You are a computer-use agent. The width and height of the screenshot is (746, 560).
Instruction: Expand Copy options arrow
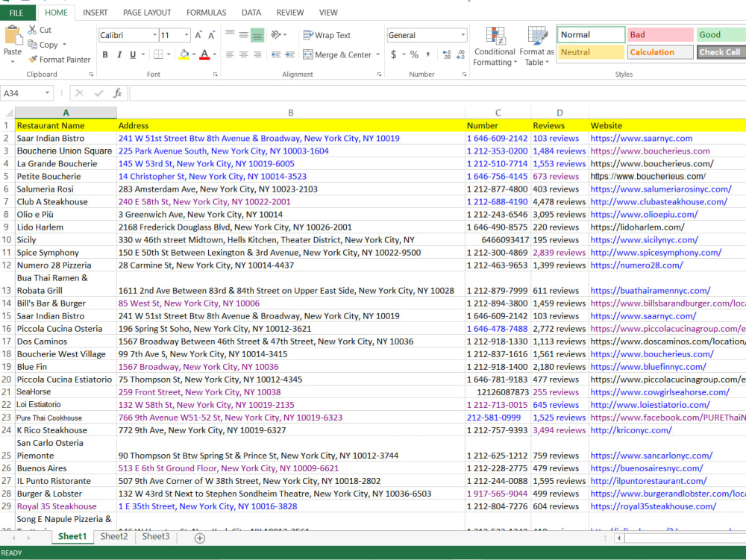pos(64,44)
